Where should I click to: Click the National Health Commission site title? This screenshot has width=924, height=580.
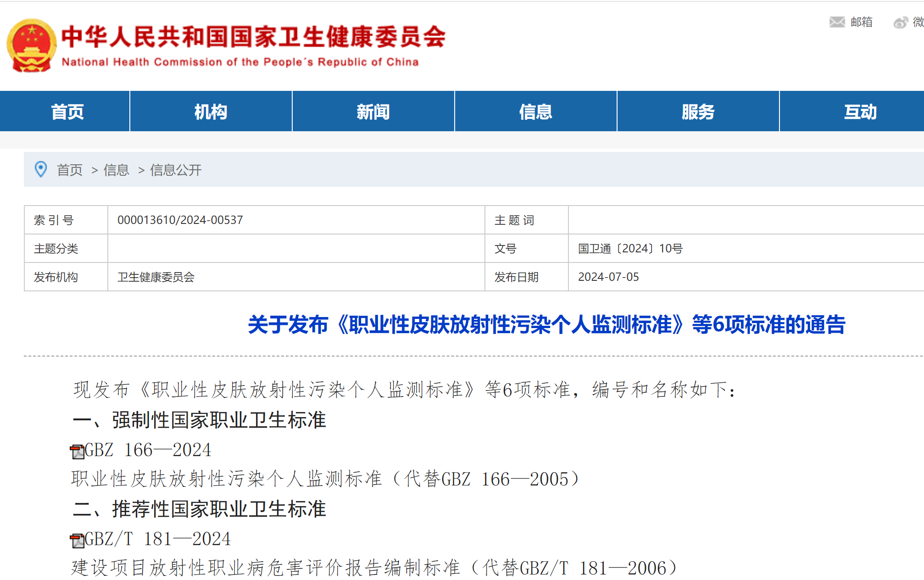[x=253, y=38]
